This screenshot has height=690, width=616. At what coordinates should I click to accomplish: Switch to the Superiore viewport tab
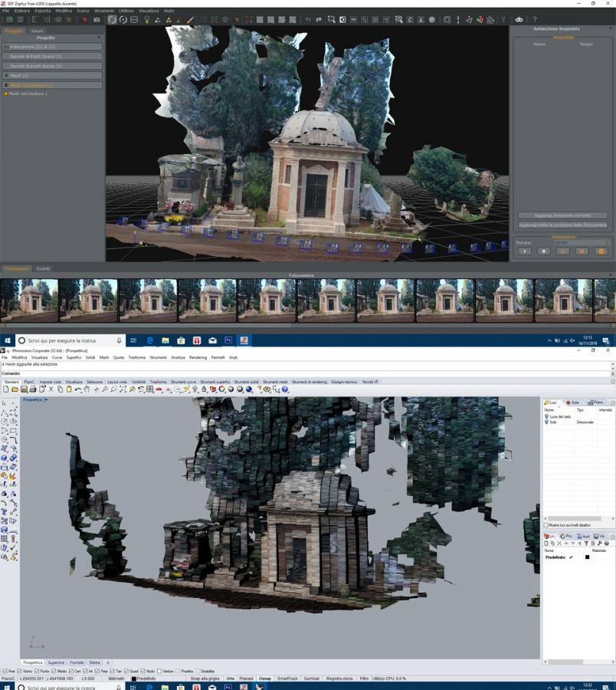(x=56, y=662)
